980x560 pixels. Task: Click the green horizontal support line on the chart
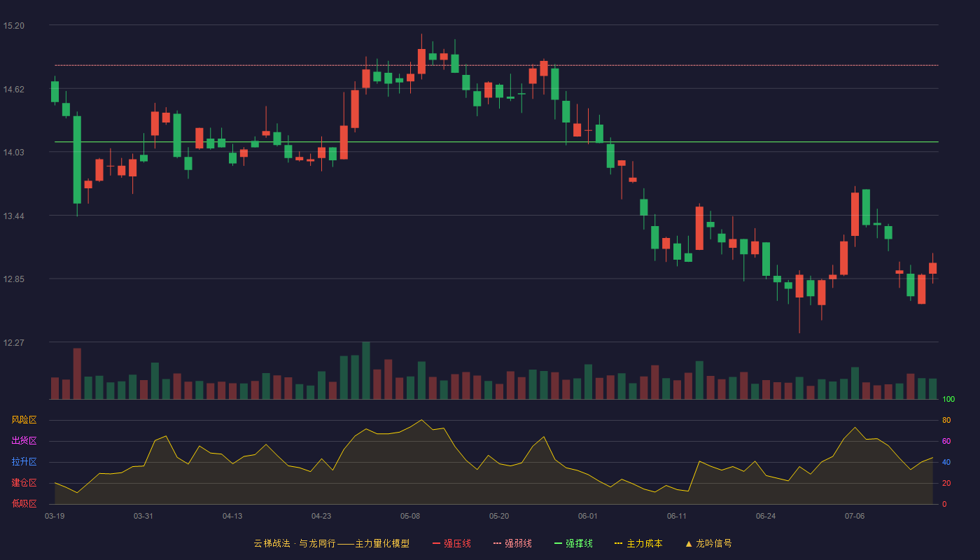(x=496, y=142)
